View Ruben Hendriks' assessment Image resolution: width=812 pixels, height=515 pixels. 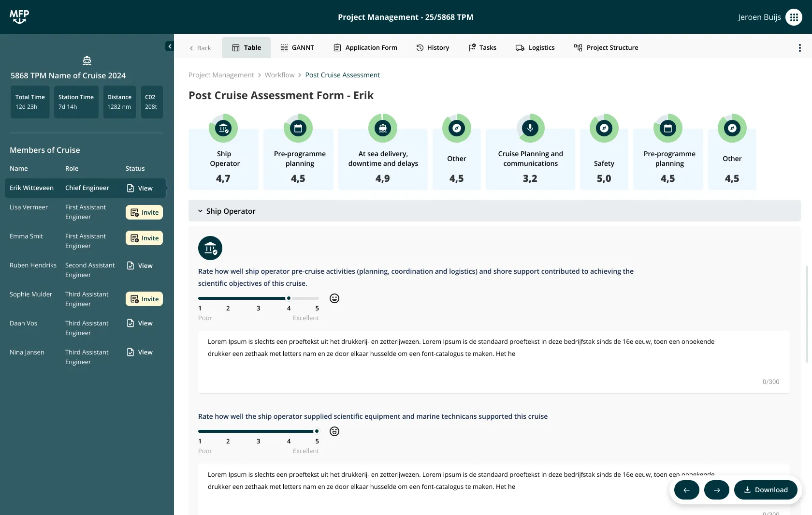pos(140,265)
